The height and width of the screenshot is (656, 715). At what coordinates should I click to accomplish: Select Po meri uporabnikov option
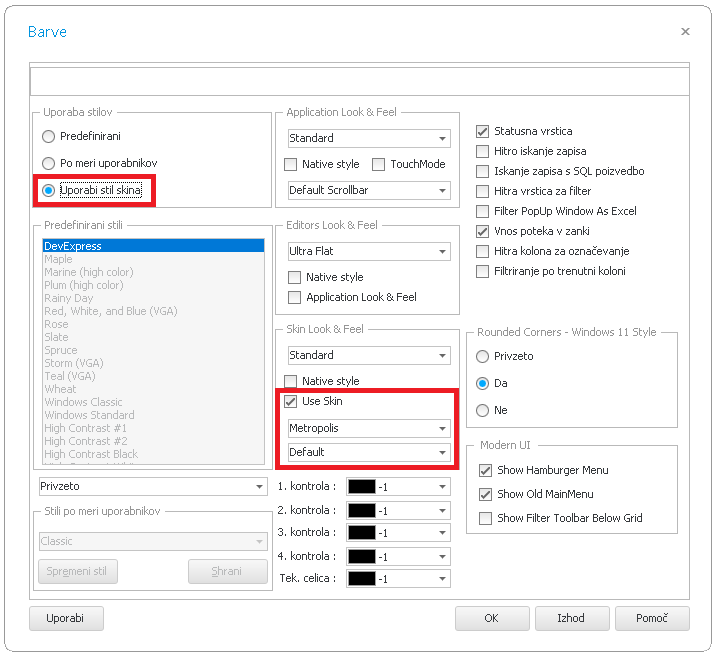[49, 163]
